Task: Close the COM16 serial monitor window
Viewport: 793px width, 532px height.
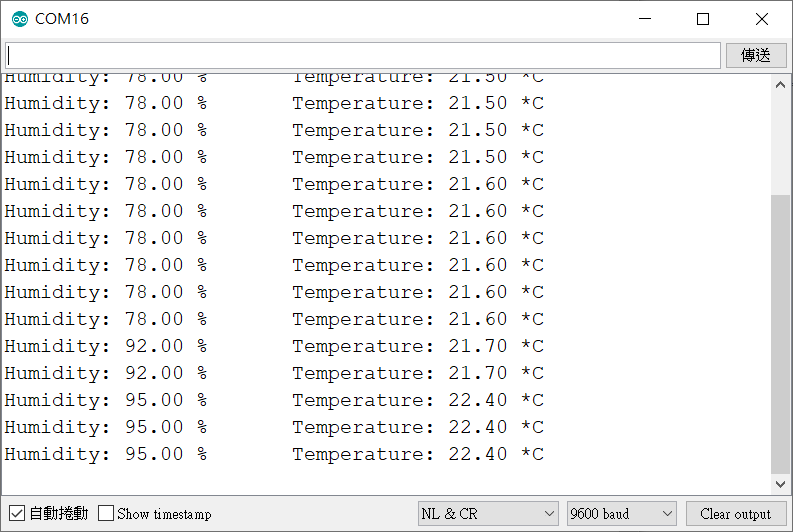Action: (x=762, y=19)
